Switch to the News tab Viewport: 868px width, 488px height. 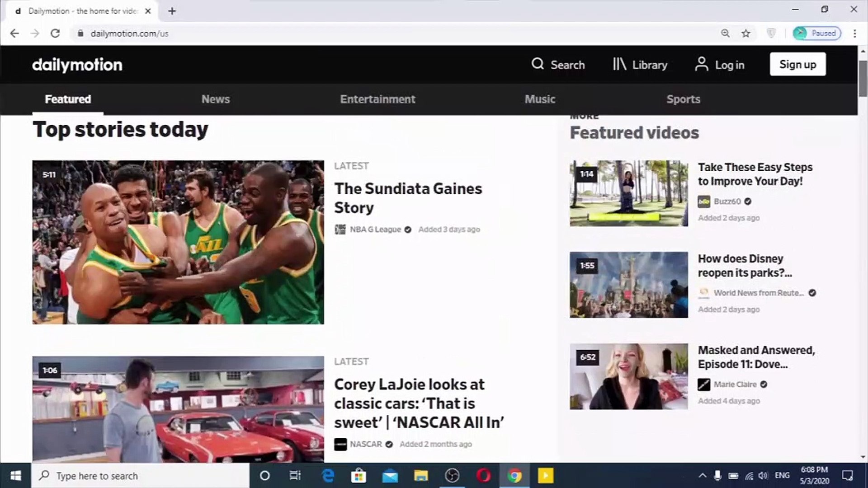[216, 99]
